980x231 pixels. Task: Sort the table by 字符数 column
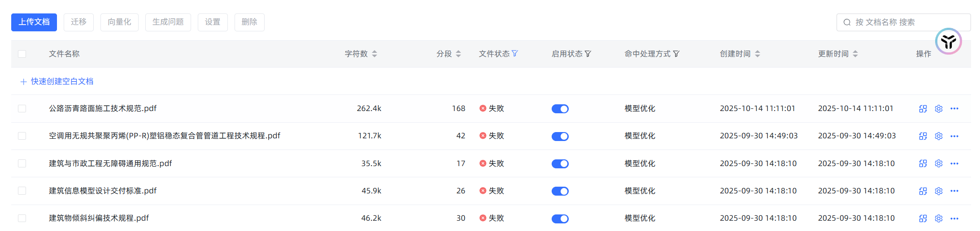pyautogui.click(x=374, y=54)
